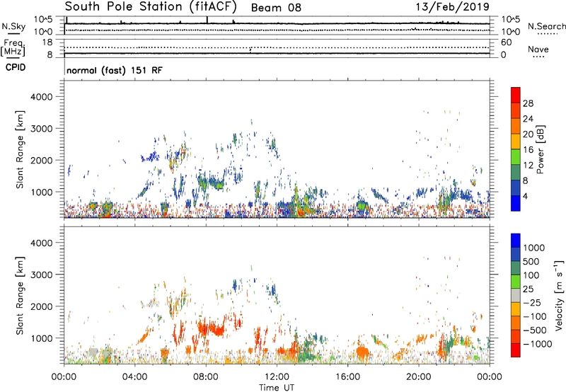Select the "Slant Range [km]" label of Velocity panel
The height and width of the screenshot is (392, 566).
click(20, 296)
